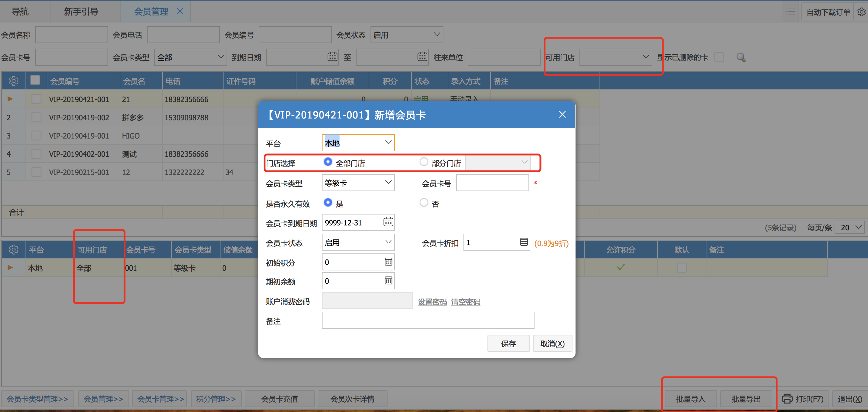Screen dimensions: 868x412
Task: Open 会员卡类型管理>> link
Action: point(37,399)
